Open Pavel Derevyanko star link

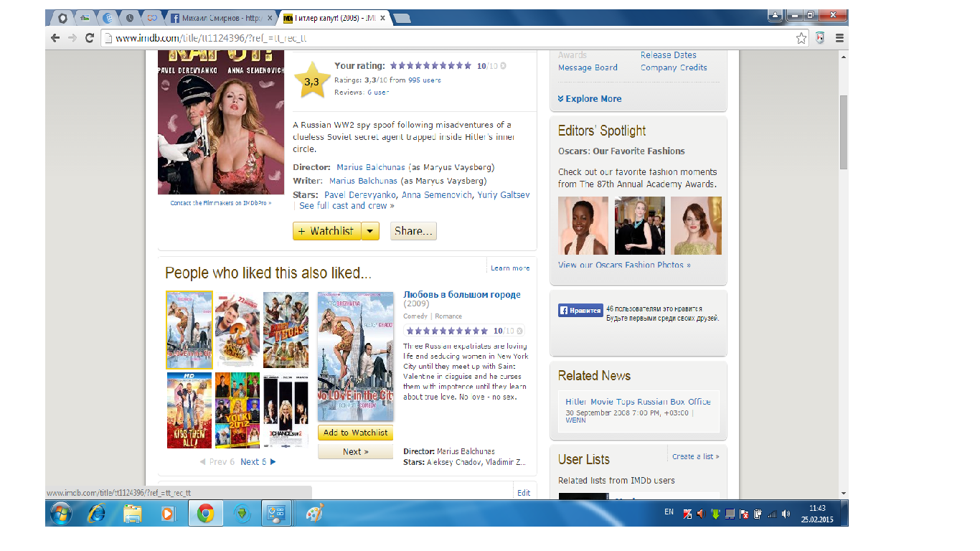coord(361,195)
